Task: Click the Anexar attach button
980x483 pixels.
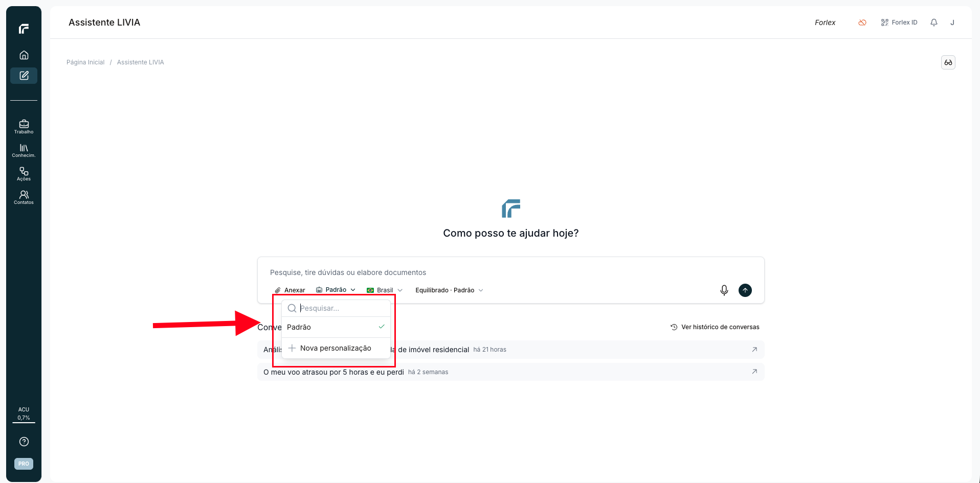Action: [290, 290]
